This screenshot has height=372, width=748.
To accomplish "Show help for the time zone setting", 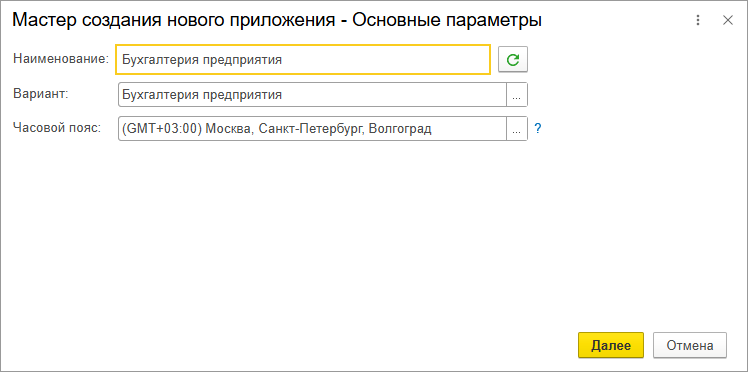I will pos(538,129).
